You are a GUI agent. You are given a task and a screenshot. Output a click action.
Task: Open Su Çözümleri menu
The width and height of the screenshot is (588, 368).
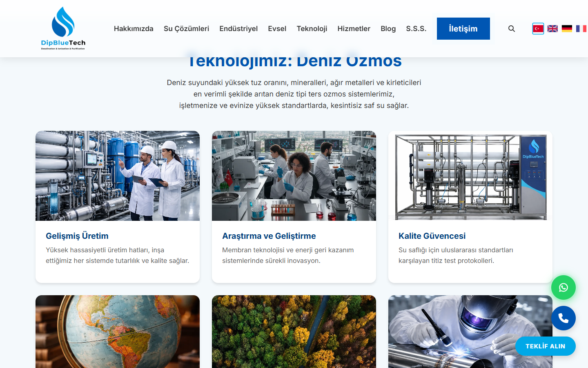coord(186,29)
